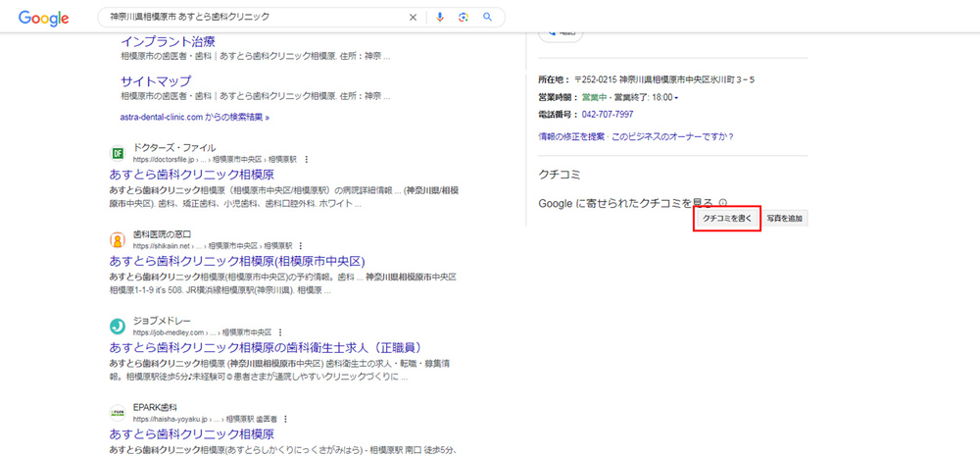Clear the search box with X icon
The image size is (980, 457).
[413, 18]
